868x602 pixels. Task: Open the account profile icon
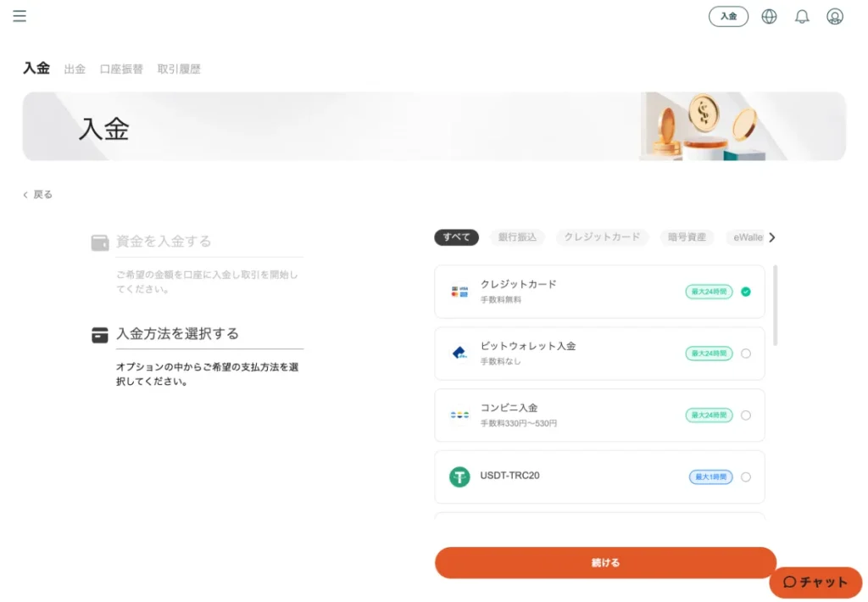pyautogui.click(x=833, y=16)
